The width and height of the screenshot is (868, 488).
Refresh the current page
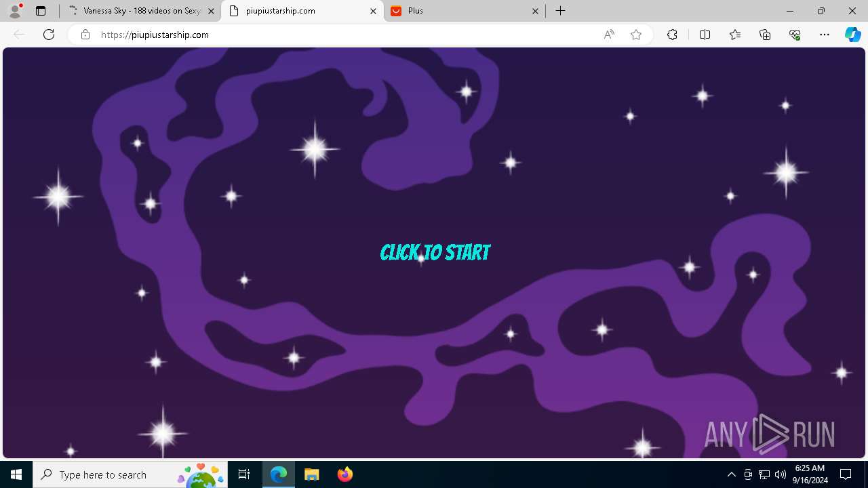[49, 35]
